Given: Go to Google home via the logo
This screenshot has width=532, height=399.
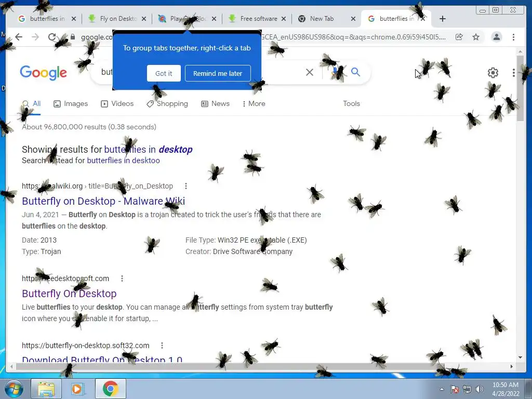Looking at the screenshot, I should pos(44,73).
